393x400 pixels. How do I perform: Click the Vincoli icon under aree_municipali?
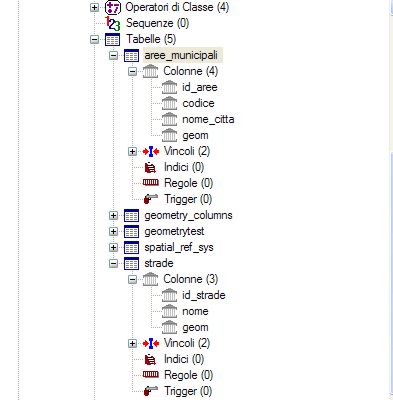151,151
